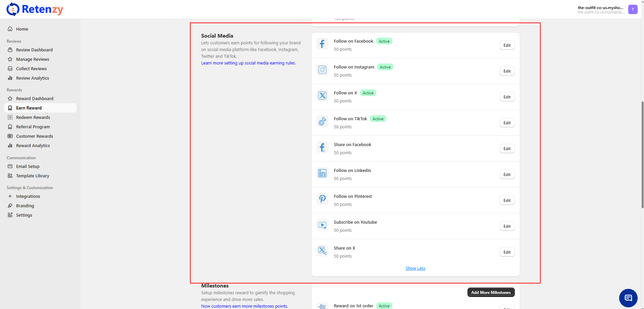This screenshot has height=309, width=644.
Task: Click the LinkedIn icon in the rewards list
Action: [322, 173]
